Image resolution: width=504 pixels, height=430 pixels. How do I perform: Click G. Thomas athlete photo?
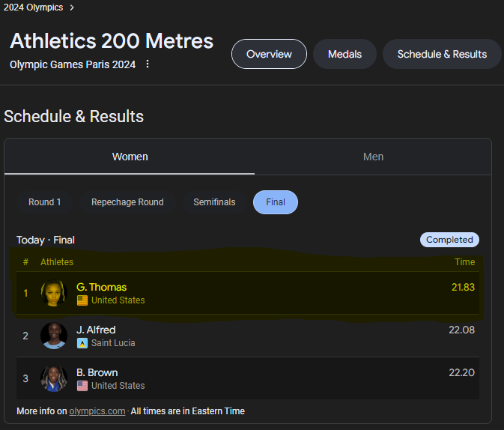(54, 293)
